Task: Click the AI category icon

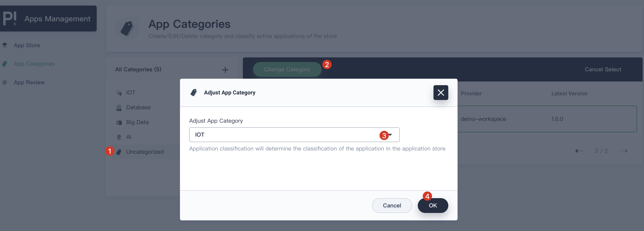Action: [x=119, y=137]
